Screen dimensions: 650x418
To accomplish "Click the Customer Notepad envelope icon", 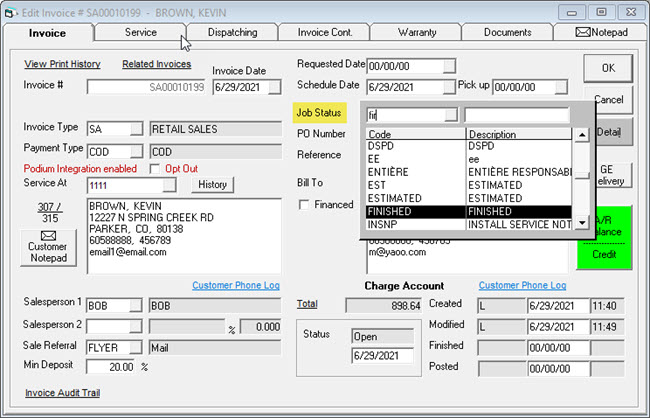I will click(x=49, y=236).
